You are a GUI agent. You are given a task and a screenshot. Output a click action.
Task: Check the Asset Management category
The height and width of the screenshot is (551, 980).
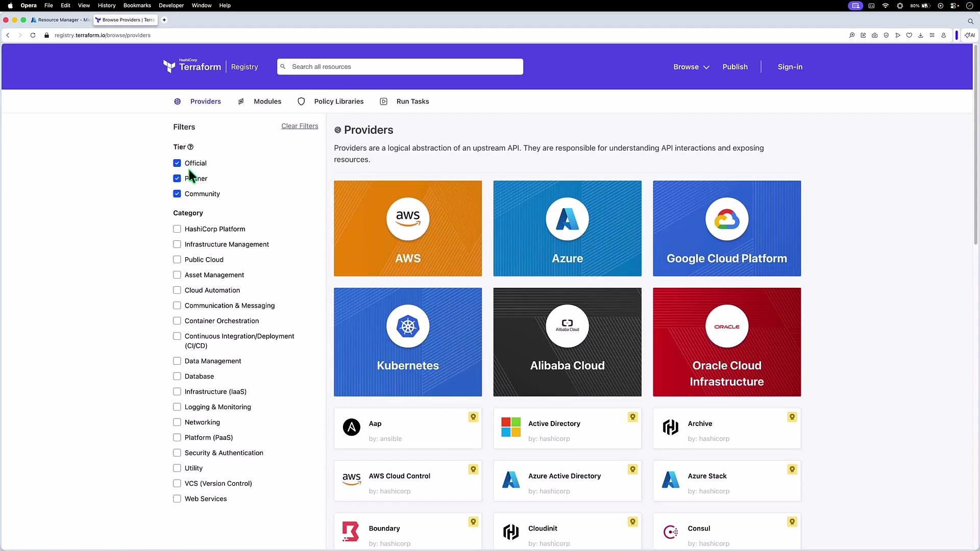click(x=177, y=275)
